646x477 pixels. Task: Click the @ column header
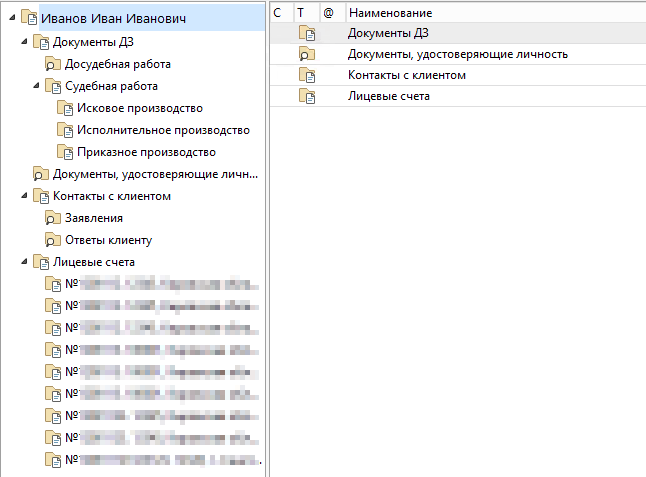328,12
